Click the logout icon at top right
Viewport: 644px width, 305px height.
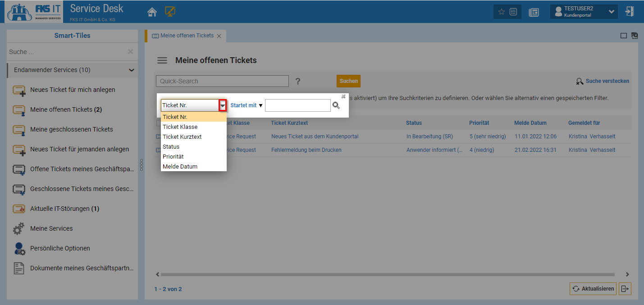point(630,12)
